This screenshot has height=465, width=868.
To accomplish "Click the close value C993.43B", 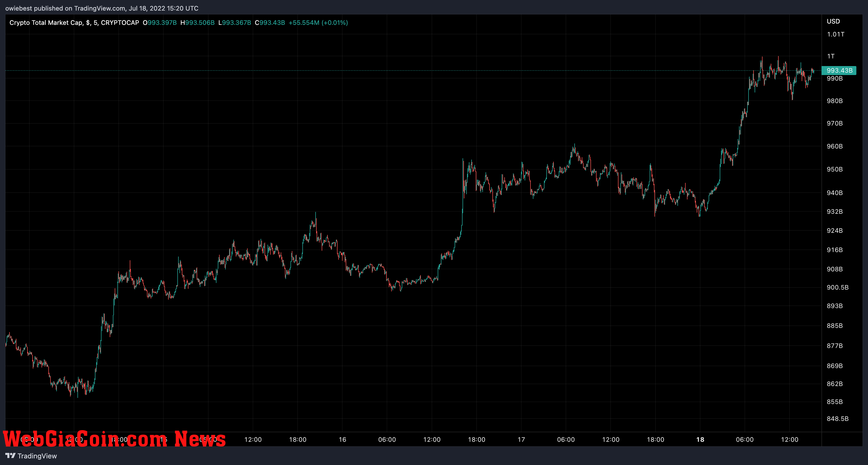I will [270, 22].
